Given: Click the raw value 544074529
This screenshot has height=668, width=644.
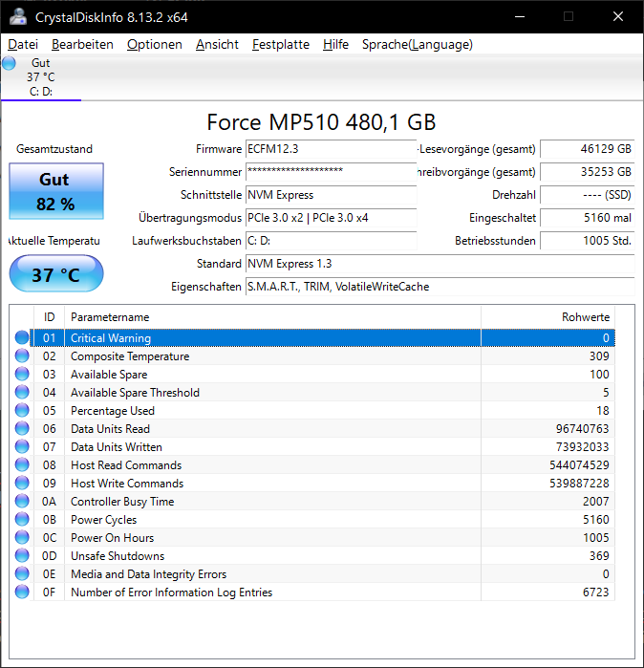Looking at the screenshot, I should [579, 465].
